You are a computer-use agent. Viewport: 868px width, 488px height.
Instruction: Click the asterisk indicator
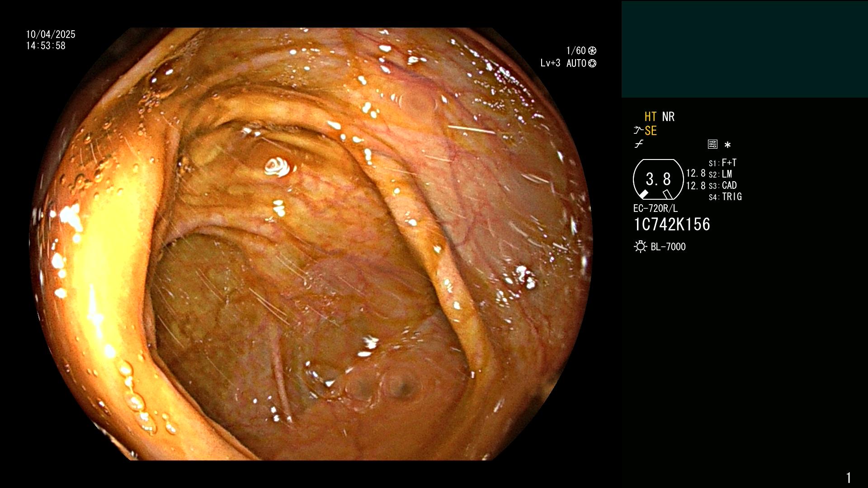(727, 145)
